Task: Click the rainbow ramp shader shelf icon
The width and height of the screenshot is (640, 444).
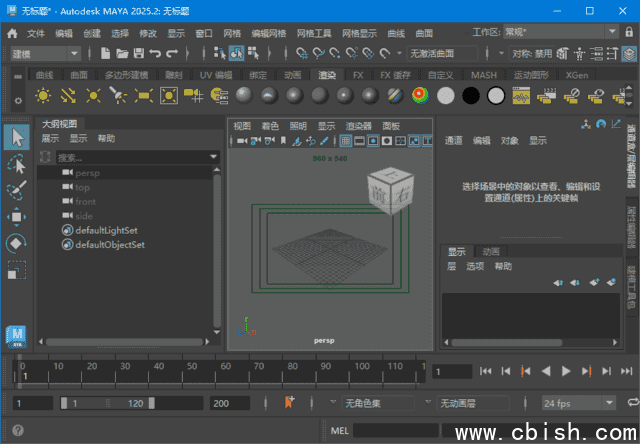Action: pyautogui.click(x=420, y=95)
